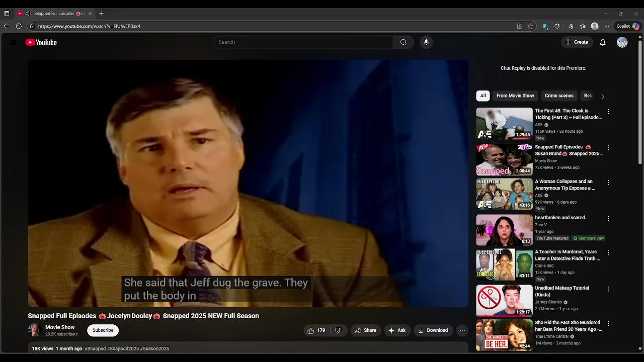Image resolution: width=644 pixels, height=362 pixels.
Task: Open the Copilot sidebar
Action: tap(628, 26)
